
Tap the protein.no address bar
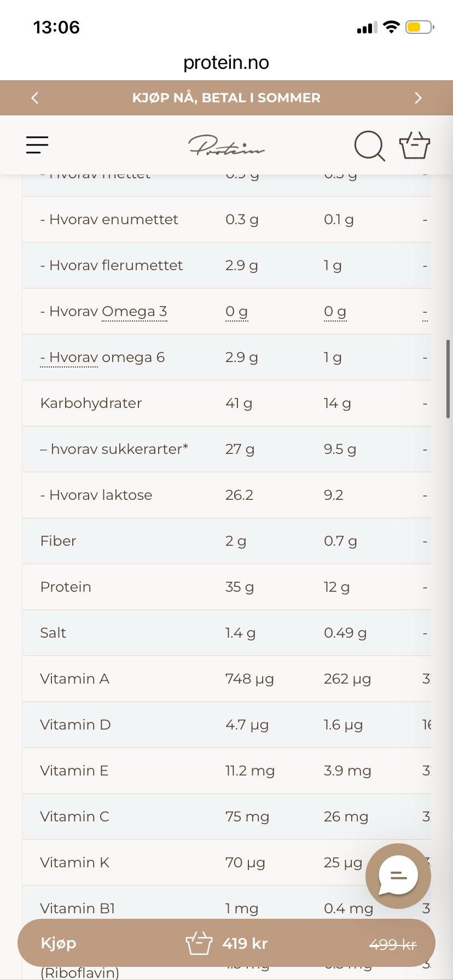coord(226,62)
